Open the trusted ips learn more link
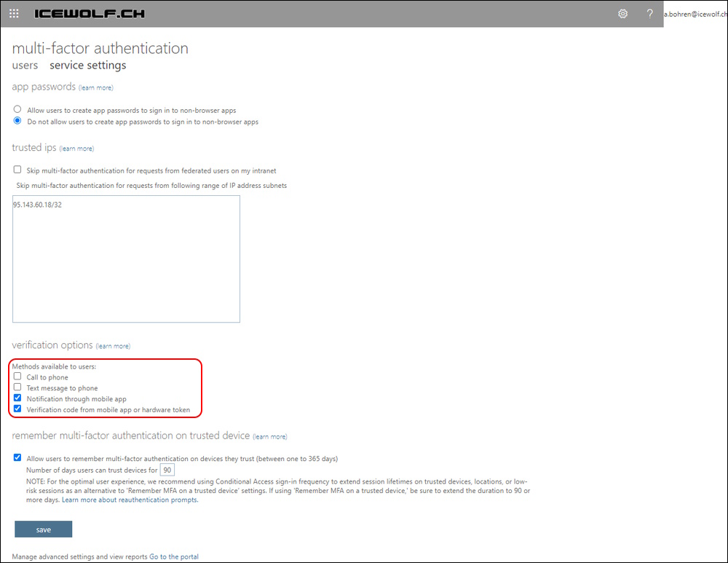The height and width of the screenshot is (563, 728). pos(76,148)
